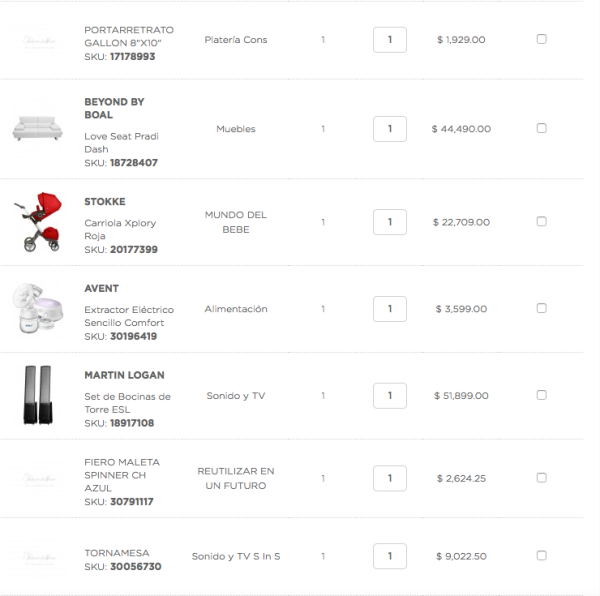Open the white love seat product image
The width and height of the screenshot is (600, 596).
[x=38, y=129]
